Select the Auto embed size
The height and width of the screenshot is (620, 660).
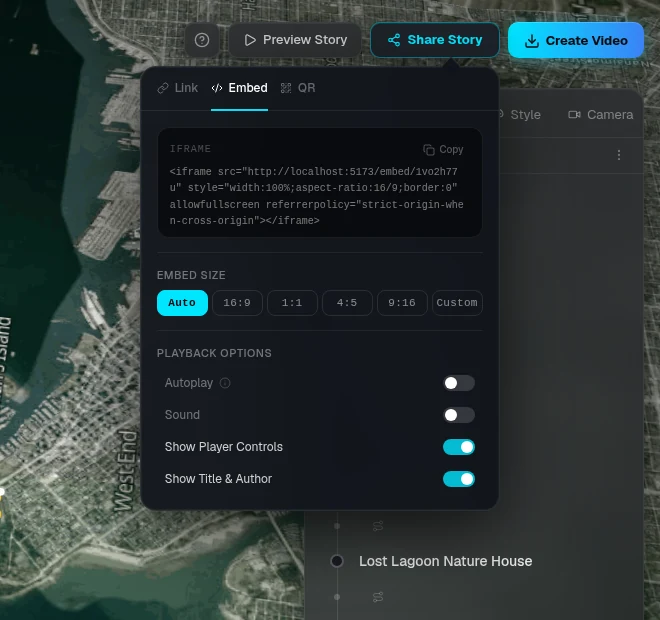click(182, 303)
